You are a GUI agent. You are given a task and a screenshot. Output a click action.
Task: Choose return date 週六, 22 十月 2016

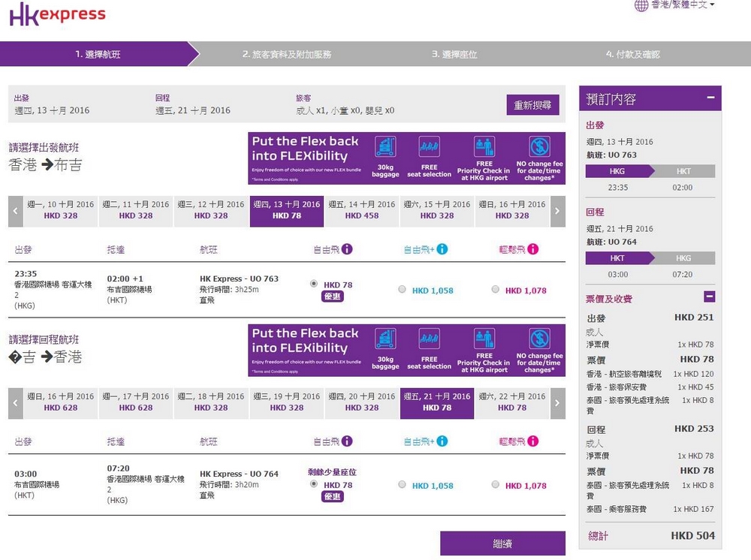tap(512, 403)
